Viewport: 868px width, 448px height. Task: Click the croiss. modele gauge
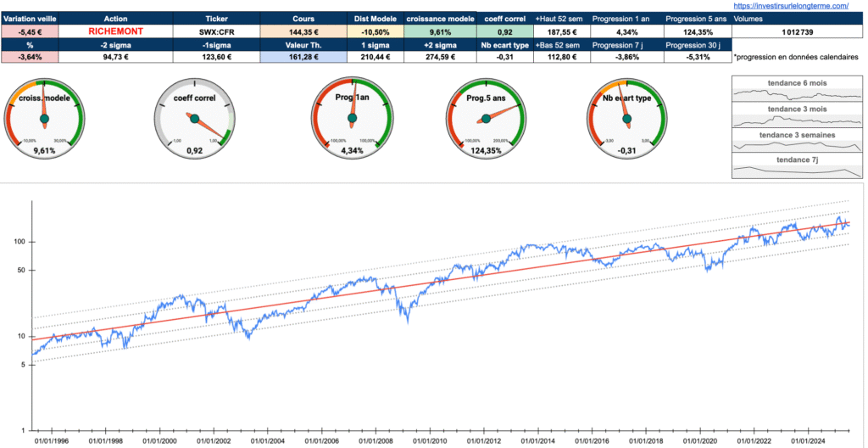pos(44,118)
